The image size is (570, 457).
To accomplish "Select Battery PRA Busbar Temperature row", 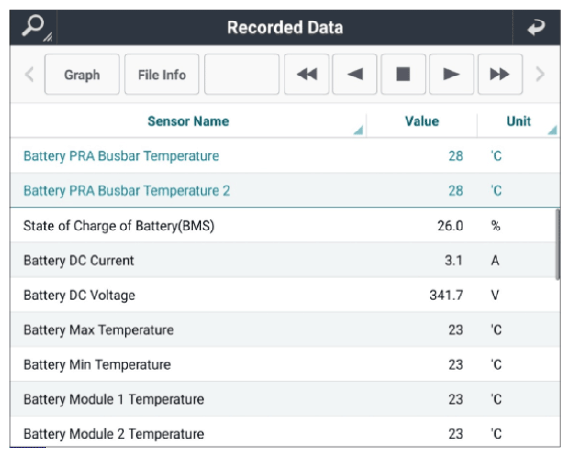I will pos(285,156).
